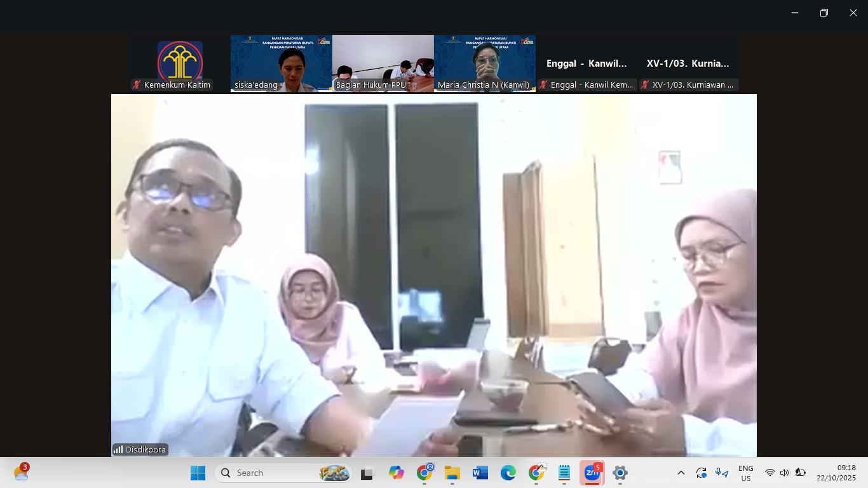Expand the hidden system tray icons chevron

point(681,473)
